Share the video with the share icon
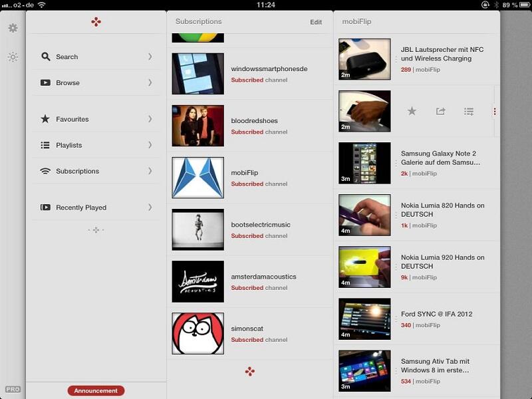The height and width of the screenshot is (399, 532). pos(440,111)
